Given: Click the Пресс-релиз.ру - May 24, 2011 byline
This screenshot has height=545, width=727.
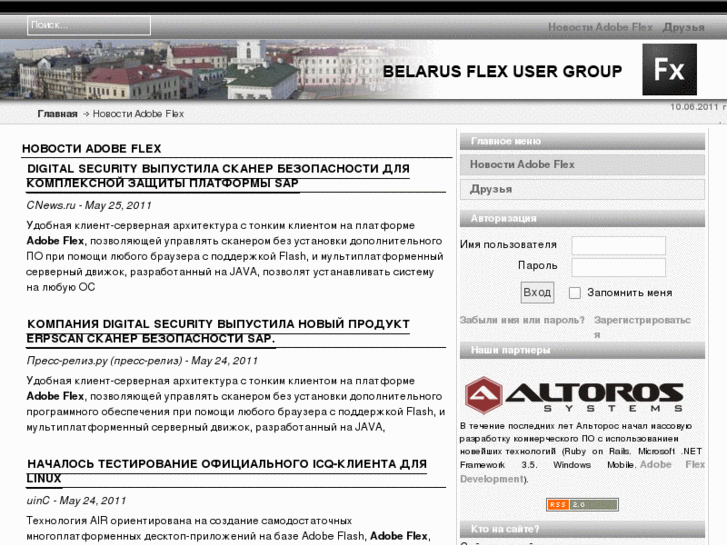Looking at the screenshot, I should [x=142, y=360].
